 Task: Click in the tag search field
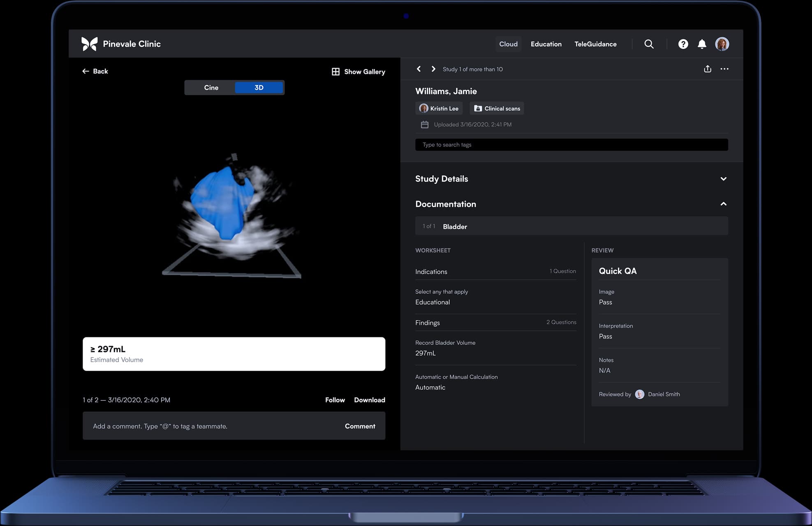(571, 145)
